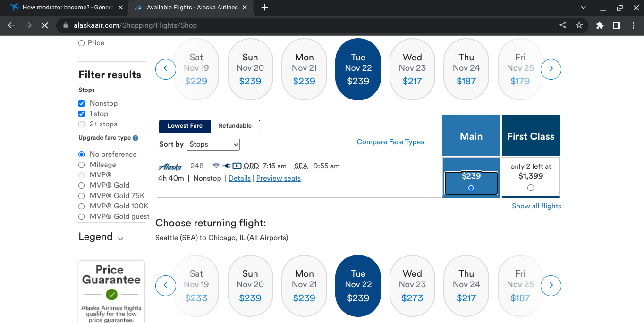Show later departing dates with right arrow
This screenshot has width=644, height=323.
point(551,69)
